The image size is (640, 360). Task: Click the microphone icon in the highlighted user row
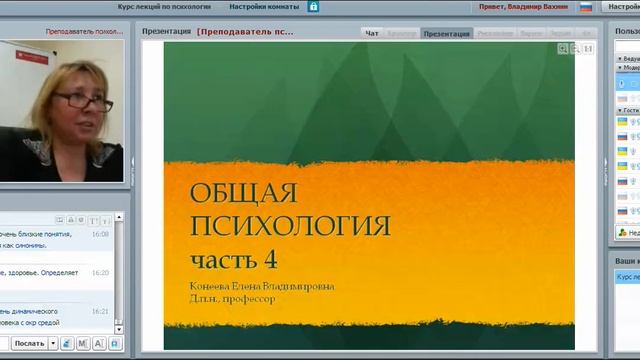click(622, 84)
